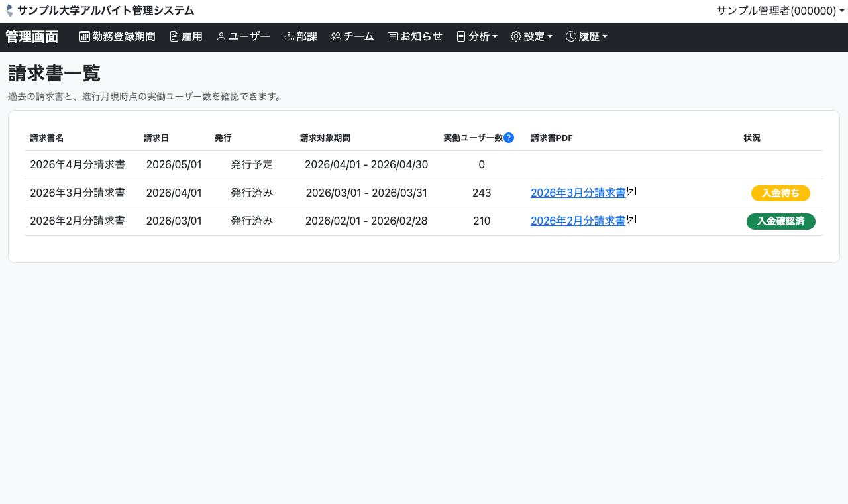Screen dimensions: 848x504
Task: Click the person icon next to ユーザー
Action: click(221, 37)
